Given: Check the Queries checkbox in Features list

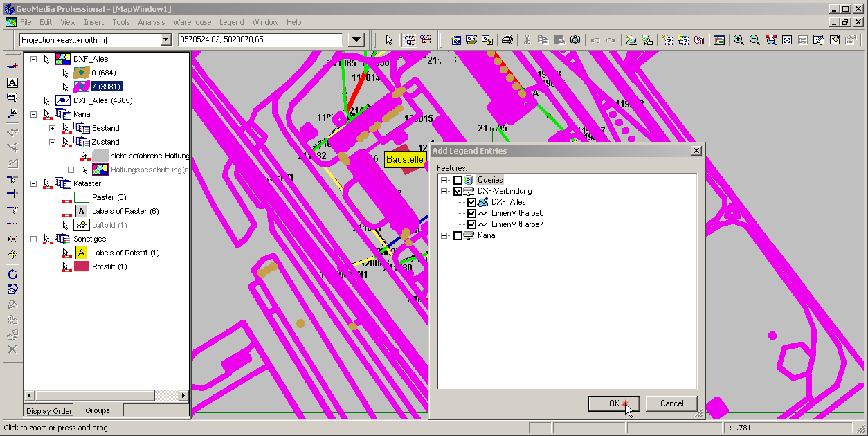Looking at the screenshot, I should coord(458,180).
